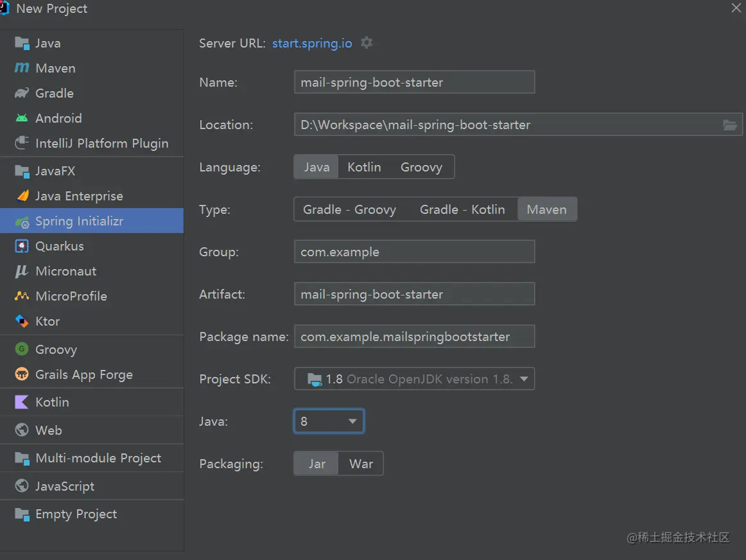The height and width of the screenshot is (560, 746).
Task: Select Empty Project in sidebar
Action: coord(92,514)
